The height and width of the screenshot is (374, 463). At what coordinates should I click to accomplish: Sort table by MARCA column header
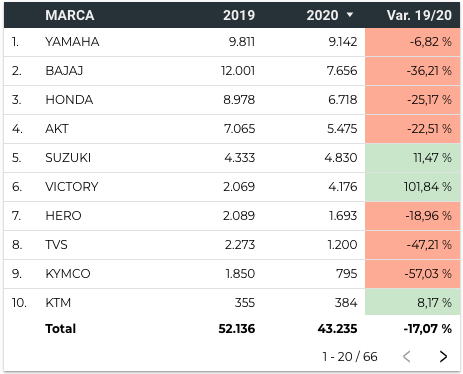coord(70,15)
